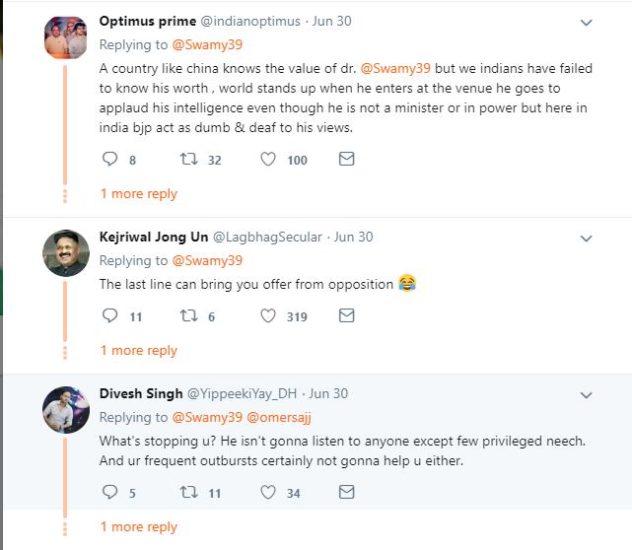
Task: Send Optimus prime tweet via direct message
Action: 346,159
